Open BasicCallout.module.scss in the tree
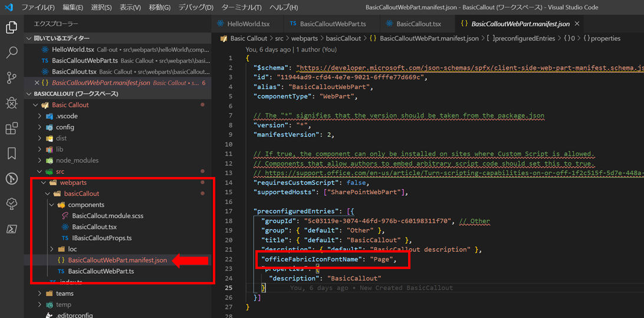 tap(107, 216)
